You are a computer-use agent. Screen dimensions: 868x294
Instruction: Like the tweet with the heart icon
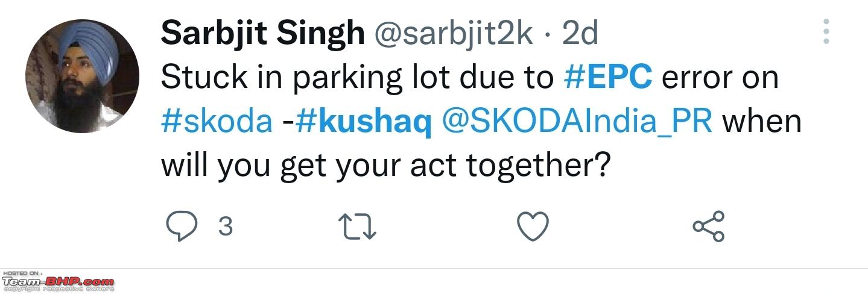point(533,227)
